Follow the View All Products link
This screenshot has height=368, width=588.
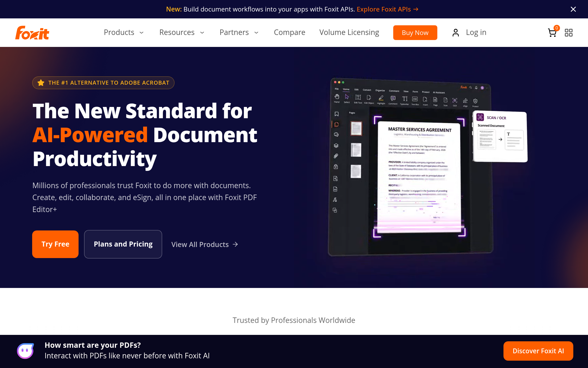(205, 244)
